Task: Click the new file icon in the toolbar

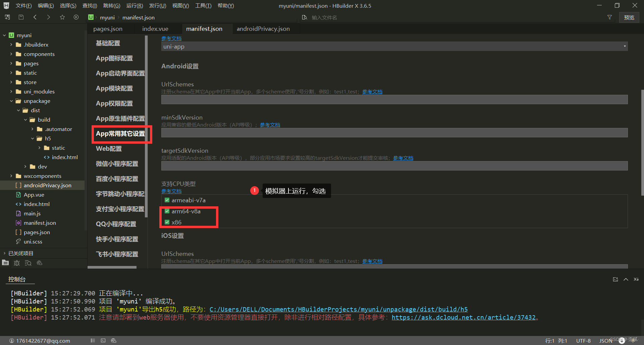Action: click(x=7, y=17)
